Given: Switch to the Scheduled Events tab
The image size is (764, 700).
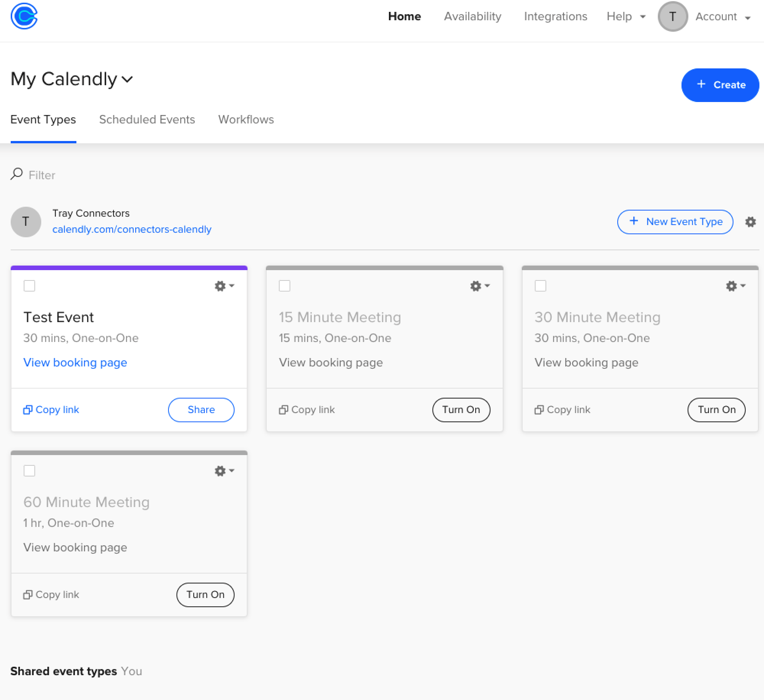Looking at the screenshot, I should [147, 119].
